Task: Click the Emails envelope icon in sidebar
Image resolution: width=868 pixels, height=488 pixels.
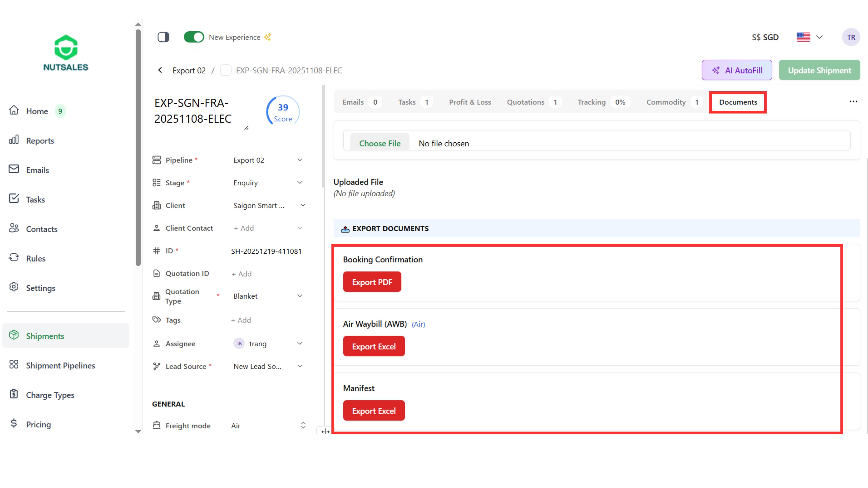Action: point(14,169)
